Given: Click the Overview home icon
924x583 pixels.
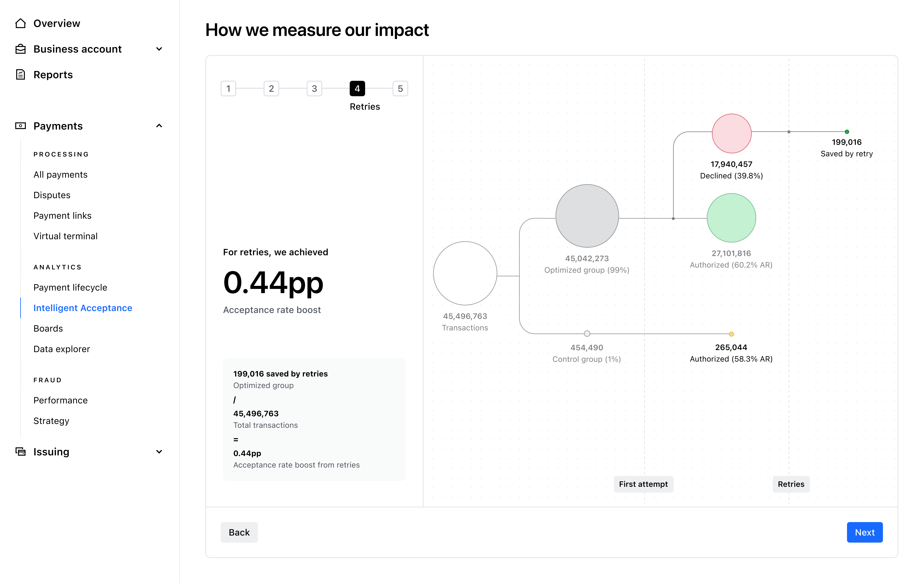Looking at the screenshot, I should coord(20,23).
